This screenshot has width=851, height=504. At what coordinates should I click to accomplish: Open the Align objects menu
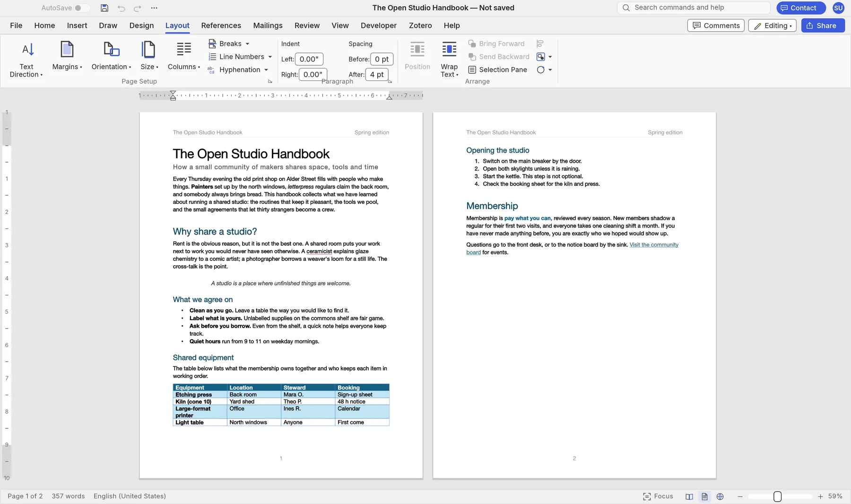(540, 43)
